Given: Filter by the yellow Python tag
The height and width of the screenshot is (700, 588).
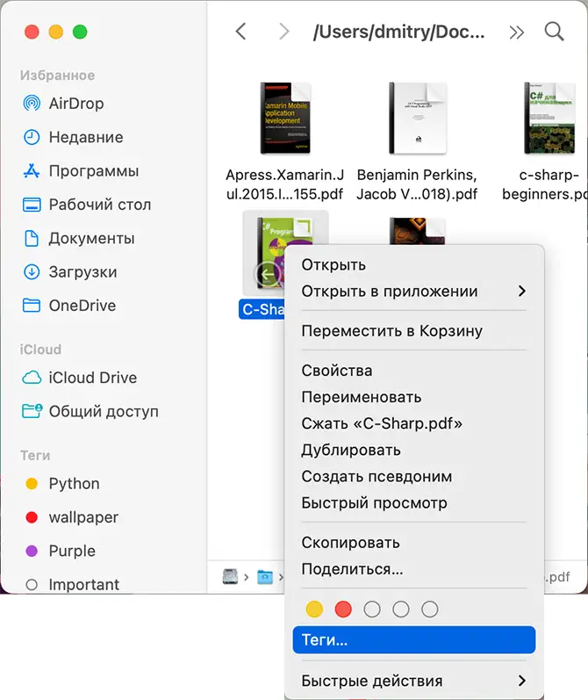Looking at the screenshot, I should [x=62, y=483].
